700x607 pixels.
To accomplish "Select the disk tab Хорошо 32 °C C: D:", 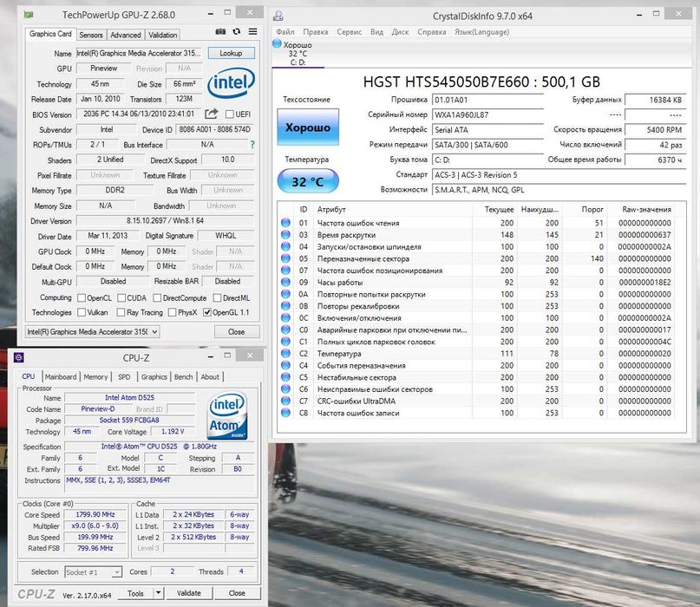I will click(298, 54).
